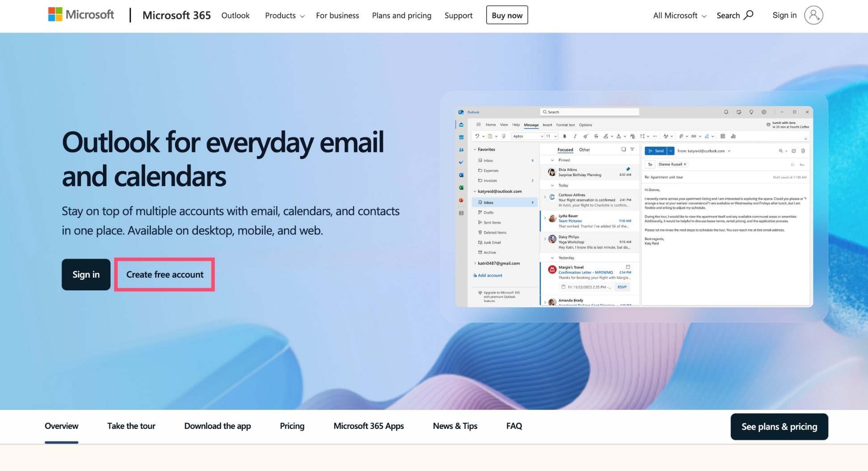The image size is (868, 471).
Task: Click the pin icon on Elvia Atkins' message
Action: 628,169
